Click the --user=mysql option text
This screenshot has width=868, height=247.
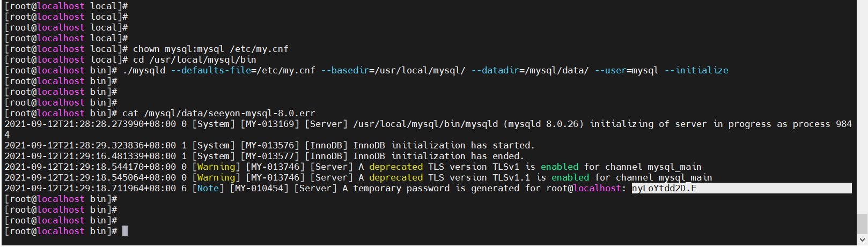click(626, 71)
